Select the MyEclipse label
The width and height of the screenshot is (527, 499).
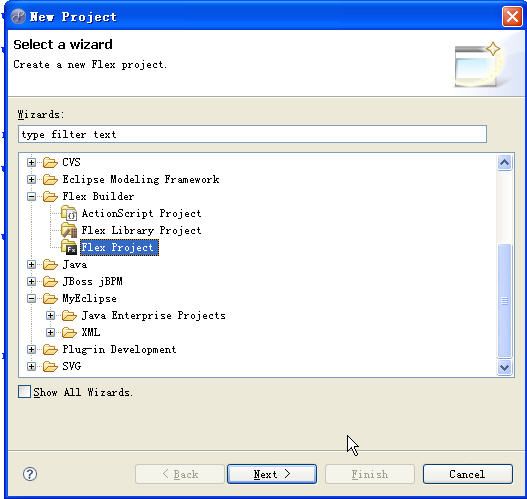[89, 299]
